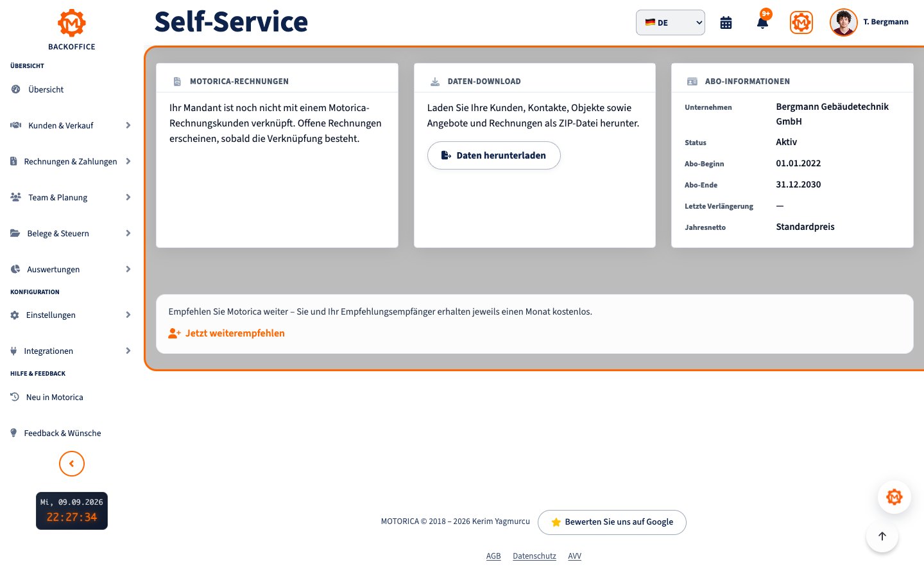The height and width of the screenshot is (578, 924).
Task: Click the Auswertungen pie chart icon
Action: tap(15, 269)
